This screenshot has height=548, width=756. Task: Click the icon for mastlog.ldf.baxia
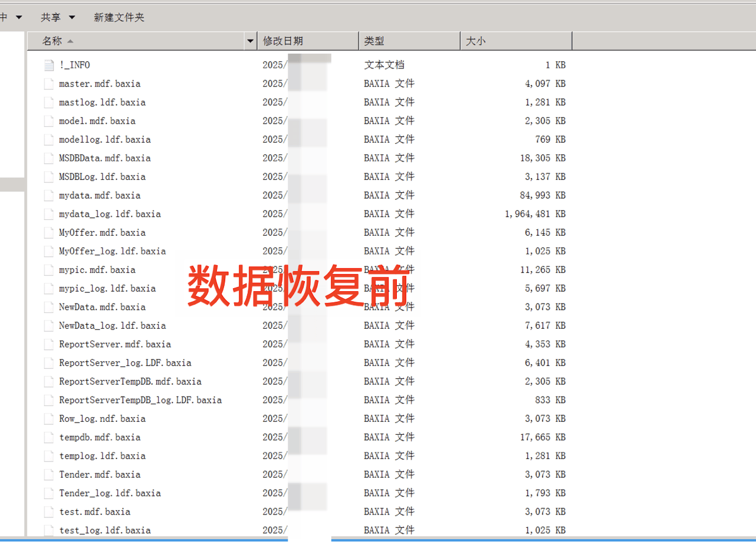pyautogui.click(x=48, y=102)
